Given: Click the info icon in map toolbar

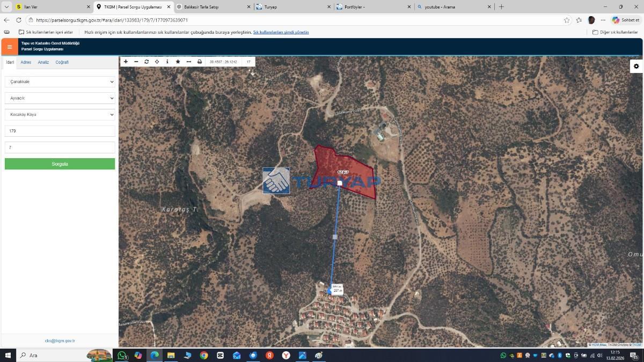Looking at the screenshot, I should 167,62.
